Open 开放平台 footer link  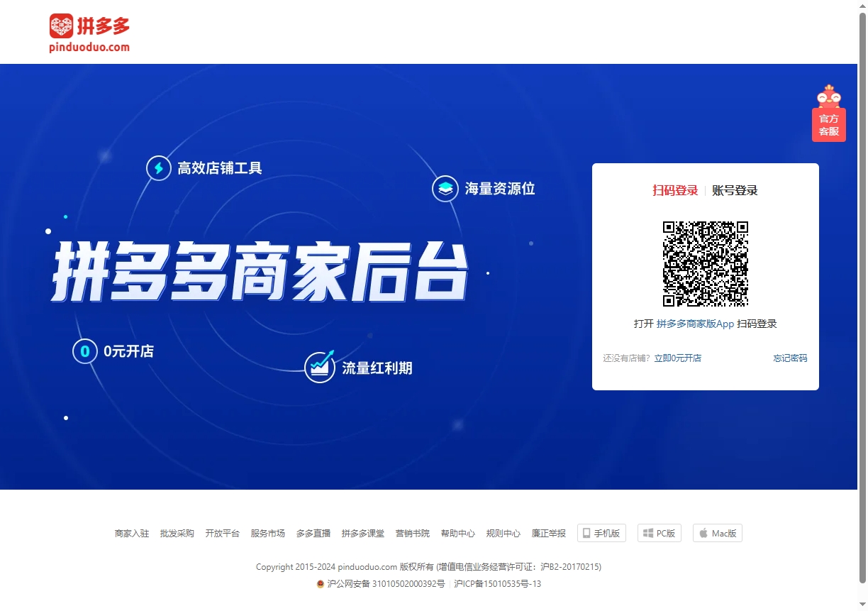223,534
